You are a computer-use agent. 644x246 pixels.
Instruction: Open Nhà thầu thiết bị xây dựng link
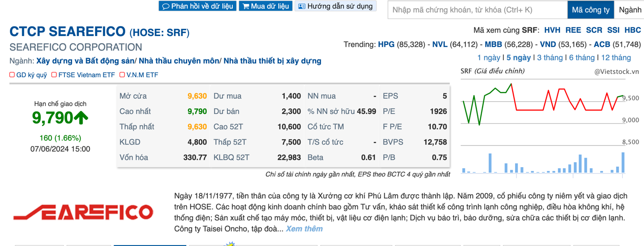[272, 61]
